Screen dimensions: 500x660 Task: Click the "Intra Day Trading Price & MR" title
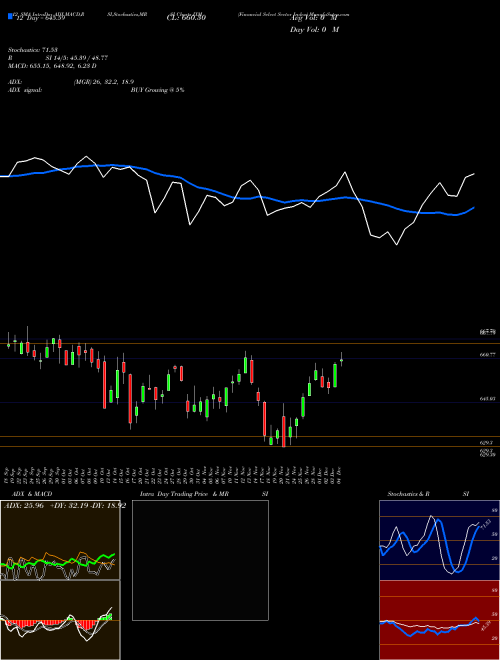point(184,494)
